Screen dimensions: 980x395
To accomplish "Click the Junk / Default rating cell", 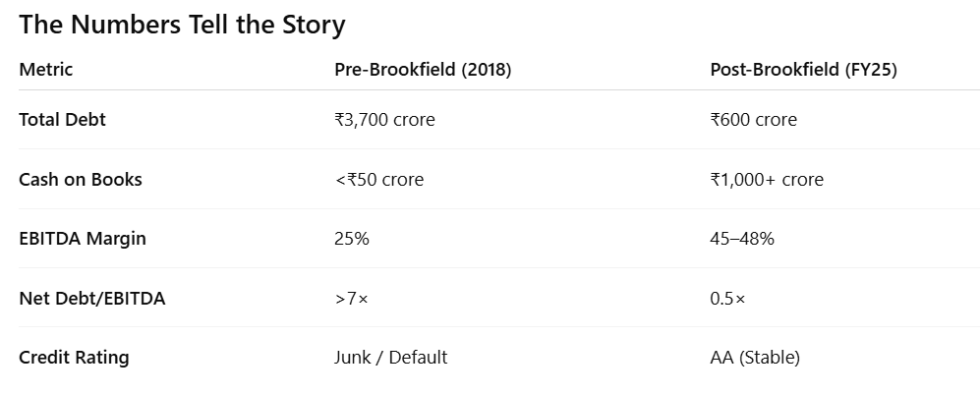I will 390,358.
